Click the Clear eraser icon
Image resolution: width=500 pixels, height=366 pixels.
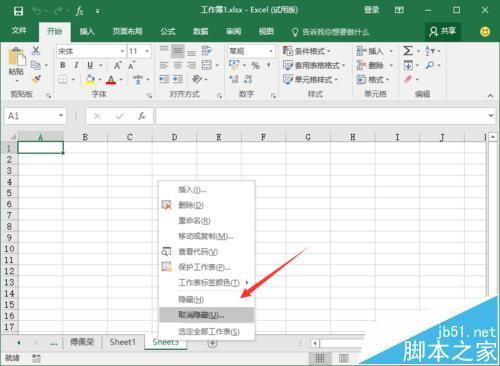(x=408, y=79)
